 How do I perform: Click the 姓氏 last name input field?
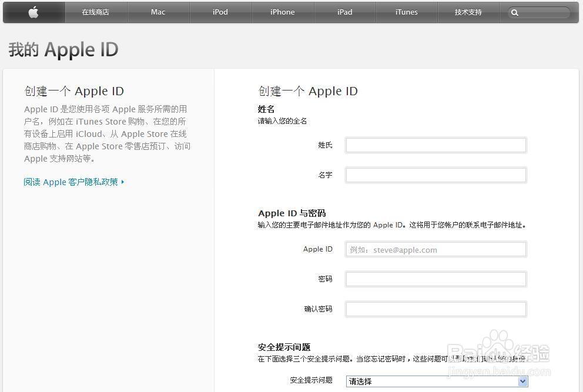pyautogui.click(x=435, y=145)
